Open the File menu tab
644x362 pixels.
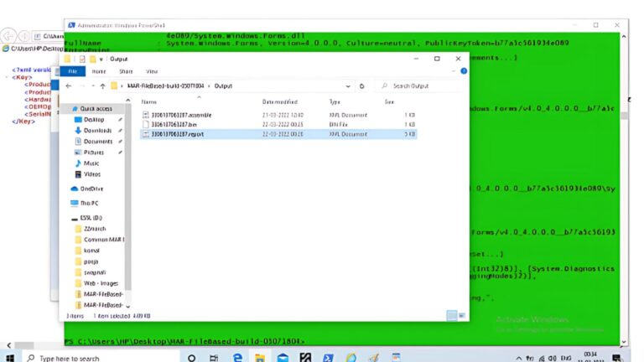[x=72, y=71]
